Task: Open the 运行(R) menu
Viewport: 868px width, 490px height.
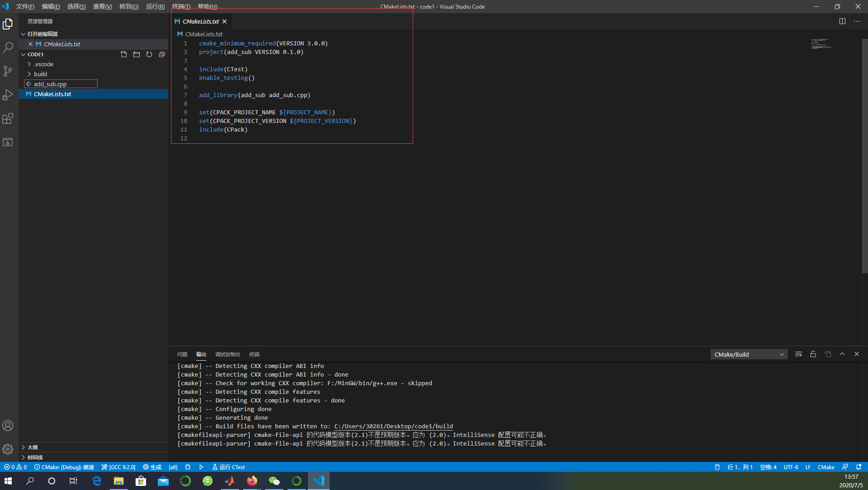Action: coord(156,6)
